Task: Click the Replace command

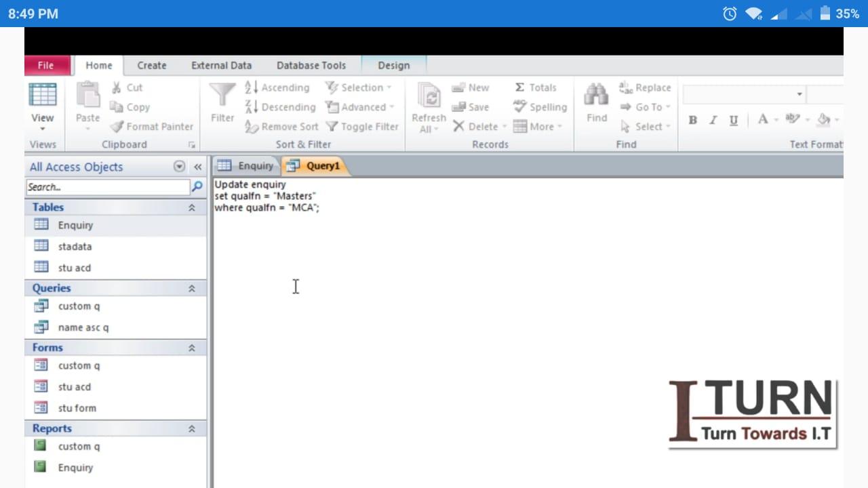Action: [x=645, y=87]
